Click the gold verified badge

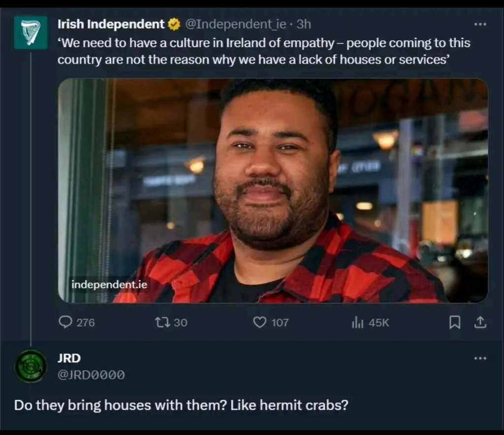174,25
